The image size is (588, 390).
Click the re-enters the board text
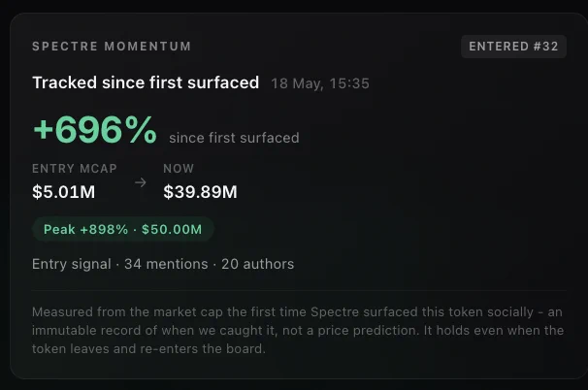203,348
